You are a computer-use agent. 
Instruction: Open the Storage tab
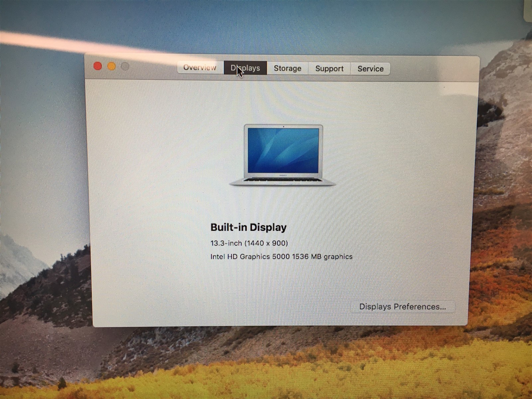[288, 68]
